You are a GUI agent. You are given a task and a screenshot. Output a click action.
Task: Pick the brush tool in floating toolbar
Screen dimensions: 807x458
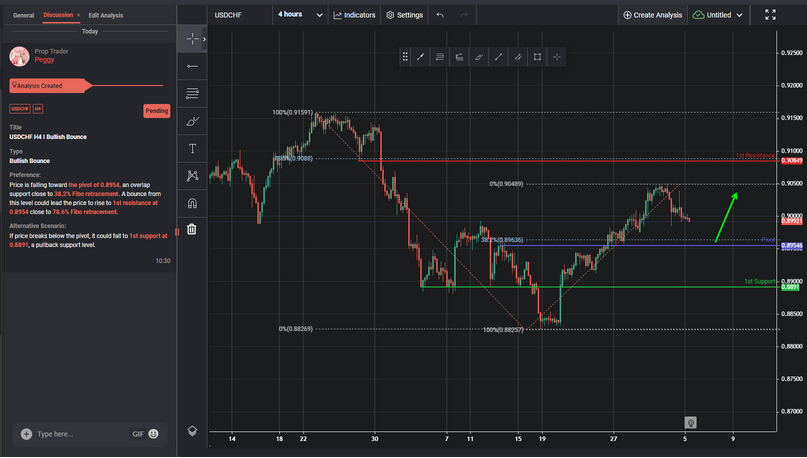(x=479, y=57)
